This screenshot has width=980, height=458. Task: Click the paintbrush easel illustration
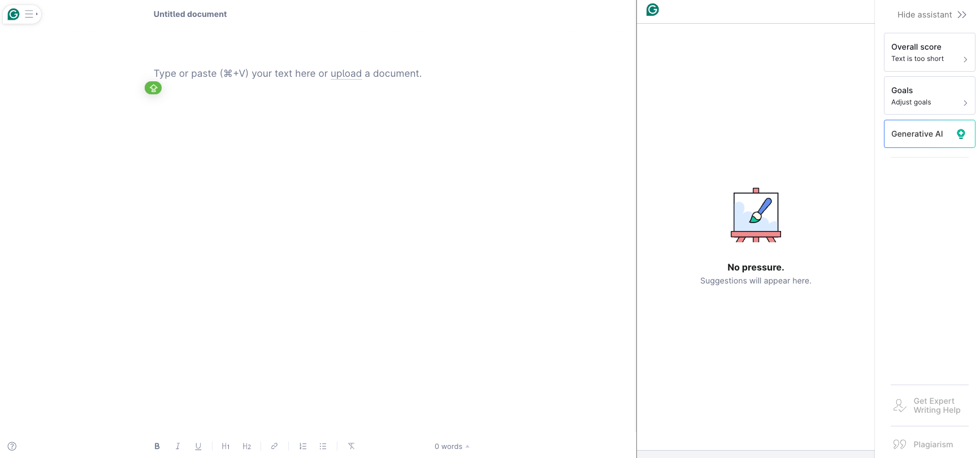coord(756,215)
